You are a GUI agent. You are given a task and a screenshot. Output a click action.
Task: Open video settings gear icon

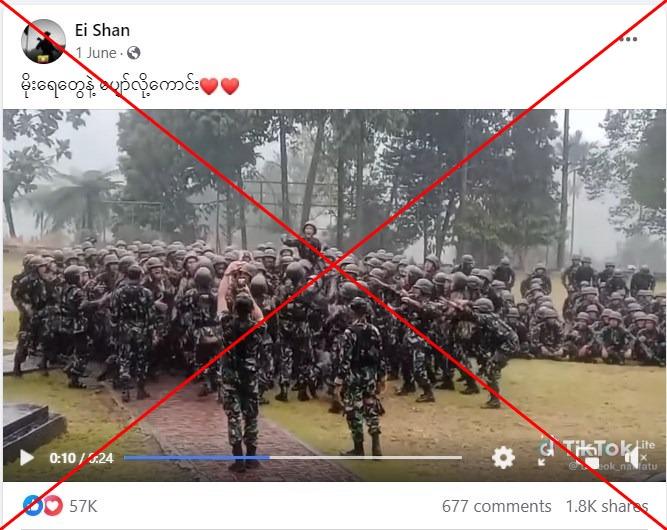(x=503, y=458)
